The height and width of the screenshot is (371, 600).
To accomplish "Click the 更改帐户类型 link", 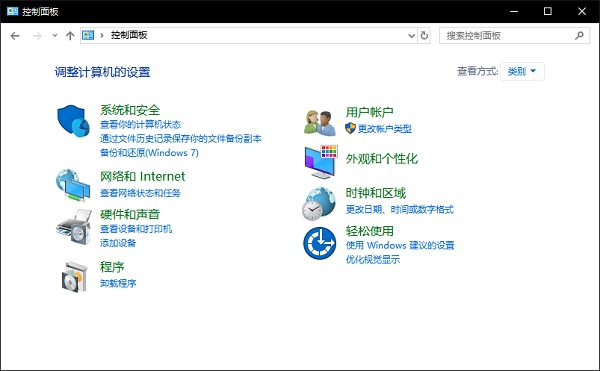I will pyautogui.click(x=385, y=129).
